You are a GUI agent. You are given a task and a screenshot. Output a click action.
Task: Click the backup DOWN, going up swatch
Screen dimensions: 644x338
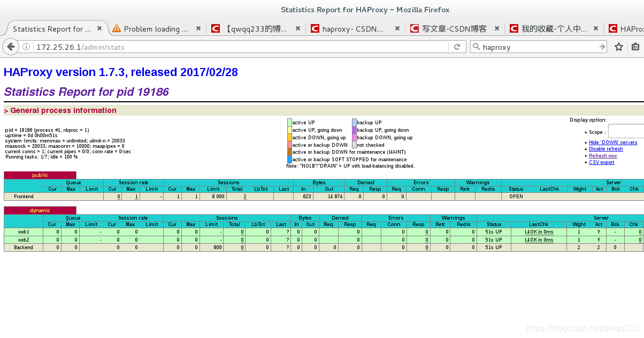[354, 138]
